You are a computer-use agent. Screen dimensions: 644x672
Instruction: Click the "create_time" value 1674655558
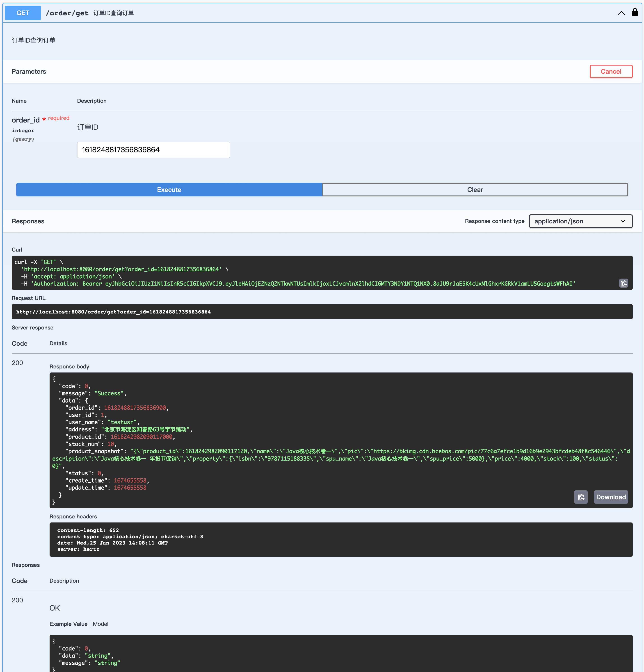130,480
